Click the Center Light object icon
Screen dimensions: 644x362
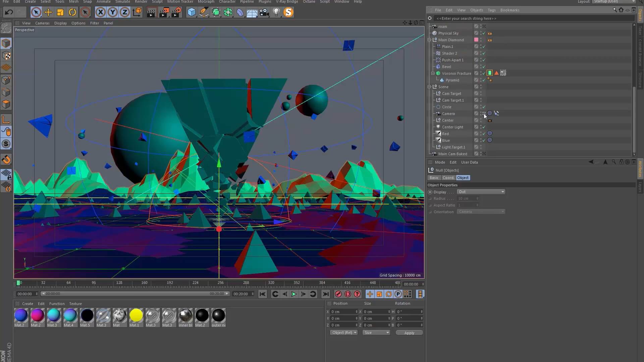[x=438, y=127]
